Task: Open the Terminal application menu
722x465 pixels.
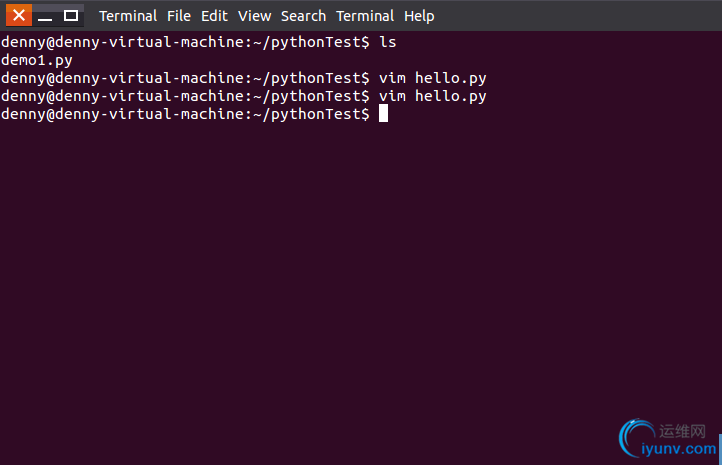Action: pos(128,16)
